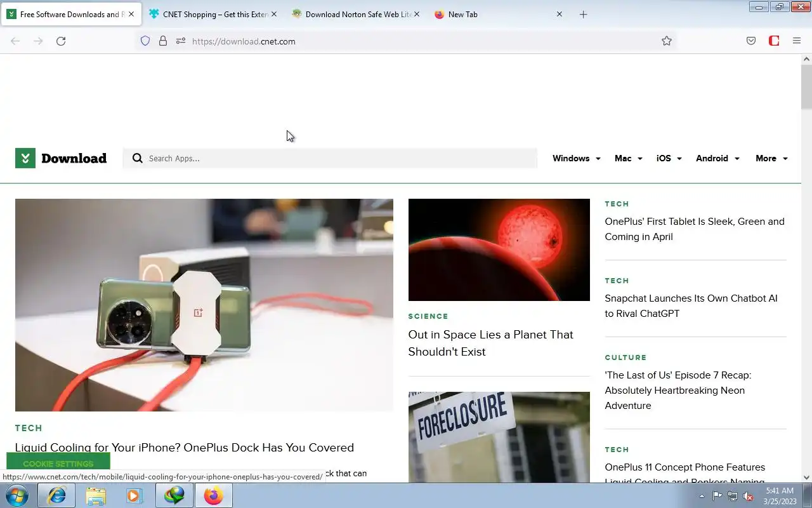Expand the iOS dropdown menu
812x508 pixels.
click(x=669, y=158)
